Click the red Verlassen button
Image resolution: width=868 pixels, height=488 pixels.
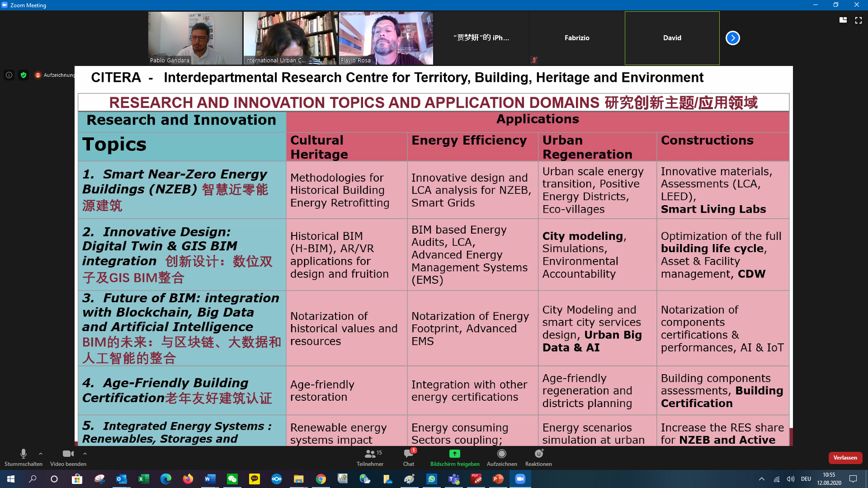(845, 458)
